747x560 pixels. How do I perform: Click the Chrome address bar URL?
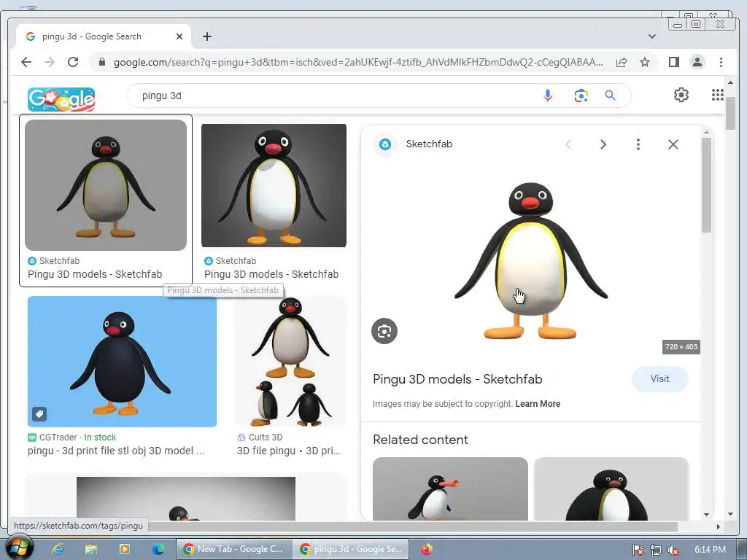[x=357, y=63]
